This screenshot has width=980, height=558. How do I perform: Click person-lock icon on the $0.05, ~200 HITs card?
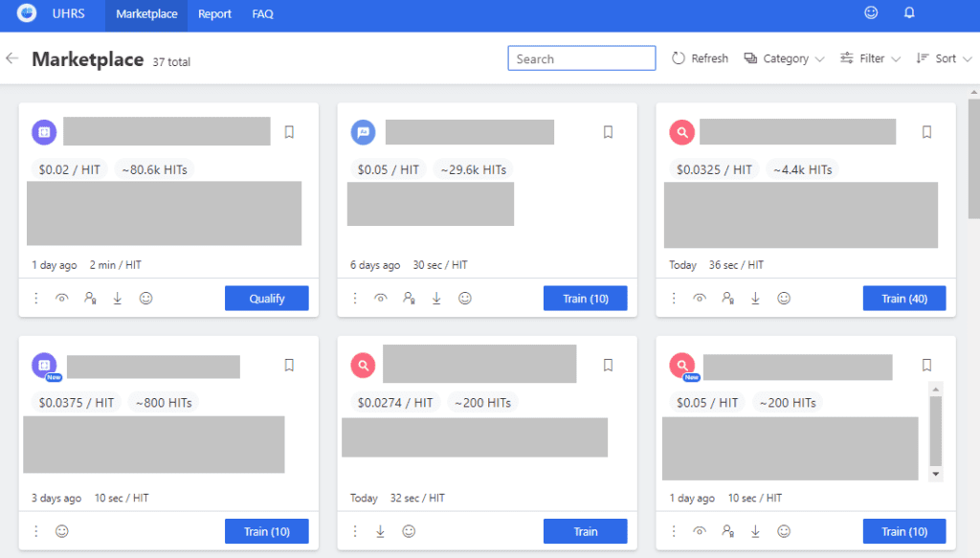(727, 531)
